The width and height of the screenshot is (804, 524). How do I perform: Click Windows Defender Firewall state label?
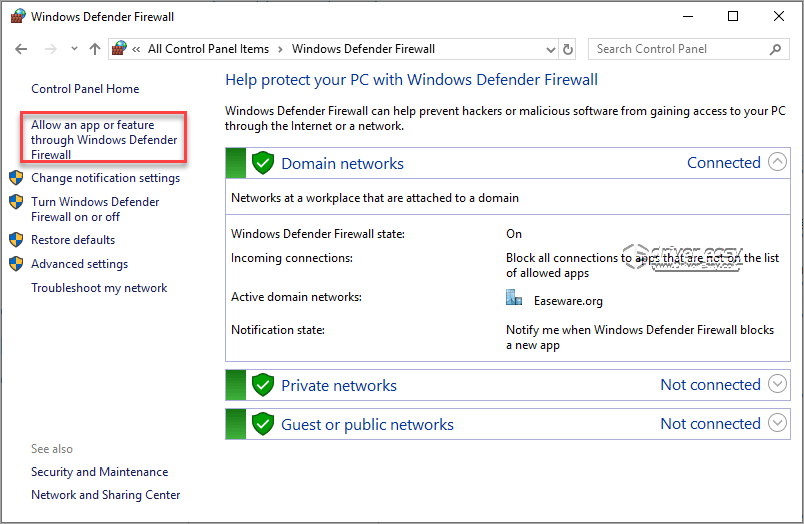318,234
